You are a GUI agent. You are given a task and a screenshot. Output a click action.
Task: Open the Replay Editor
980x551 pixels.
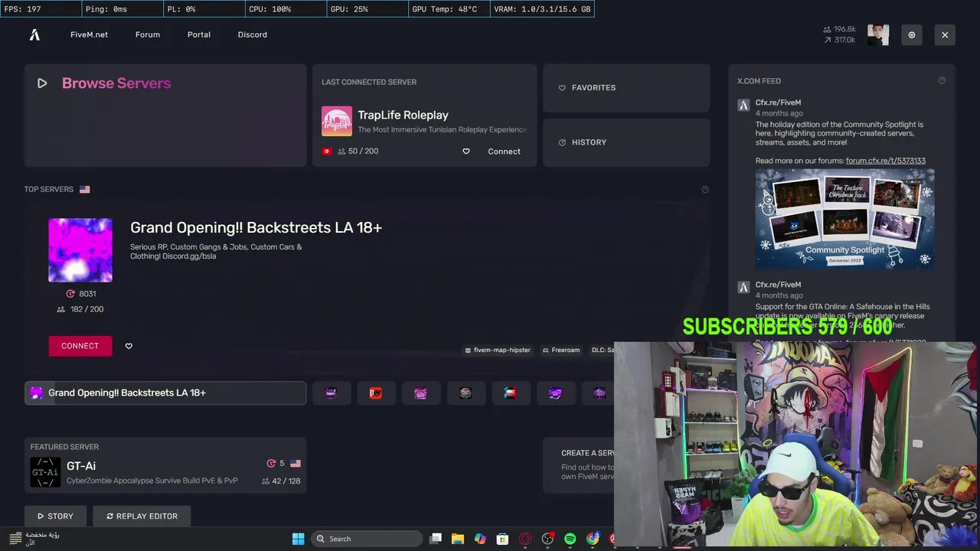pyautogui.click(x=142, y=517)
